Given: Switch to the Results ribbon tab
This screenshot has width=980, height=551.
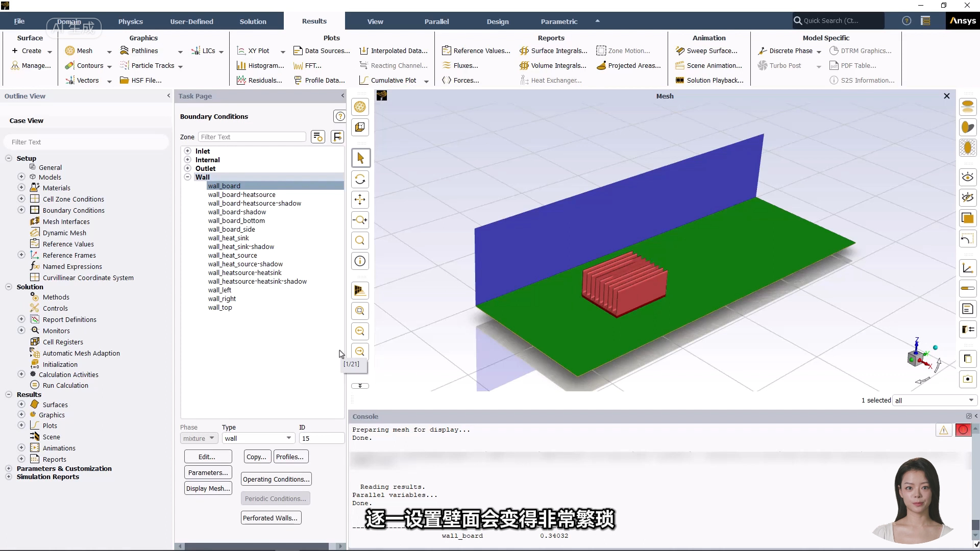Looking at the screenshot, I should point(314,21).
